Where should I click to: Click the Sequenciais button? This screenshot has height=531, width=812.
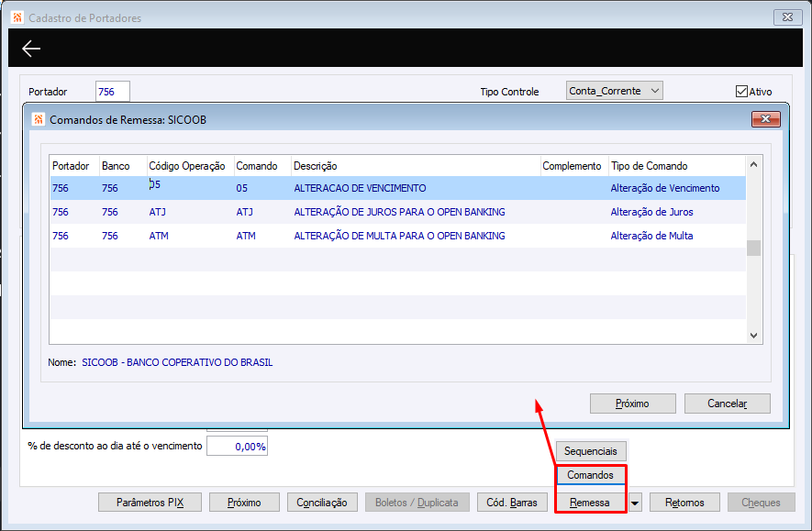590,451
